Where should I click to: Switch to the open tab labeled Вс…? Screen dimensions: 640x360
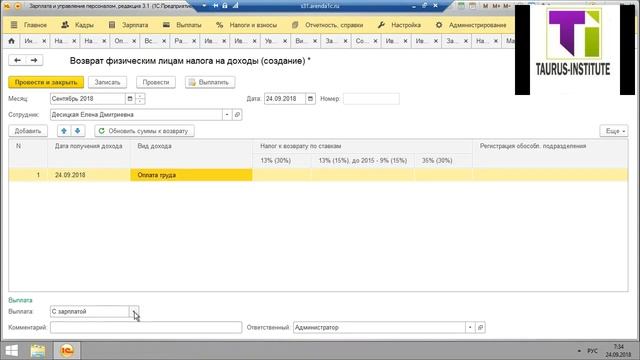pyautogui.click(x=149, y=41)
